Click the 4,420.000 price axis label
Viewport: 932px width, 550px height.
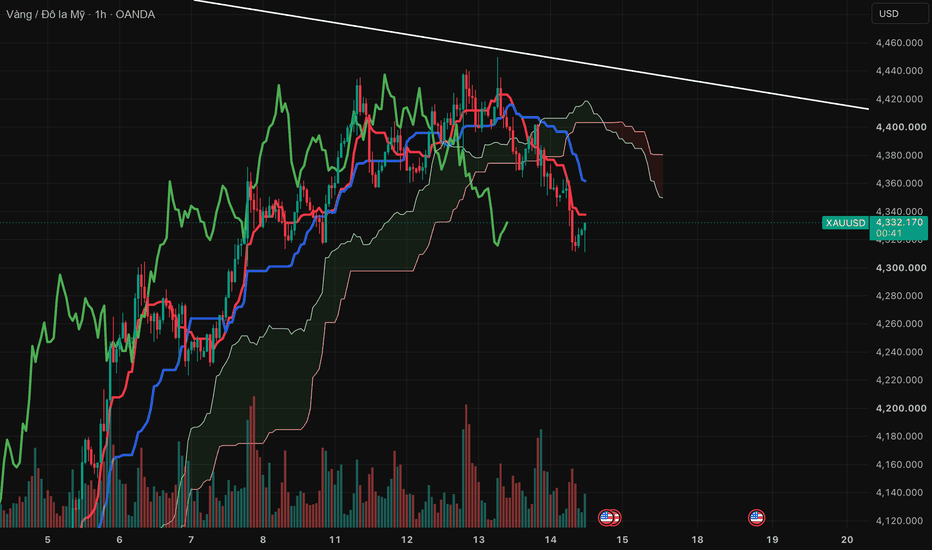899,99
